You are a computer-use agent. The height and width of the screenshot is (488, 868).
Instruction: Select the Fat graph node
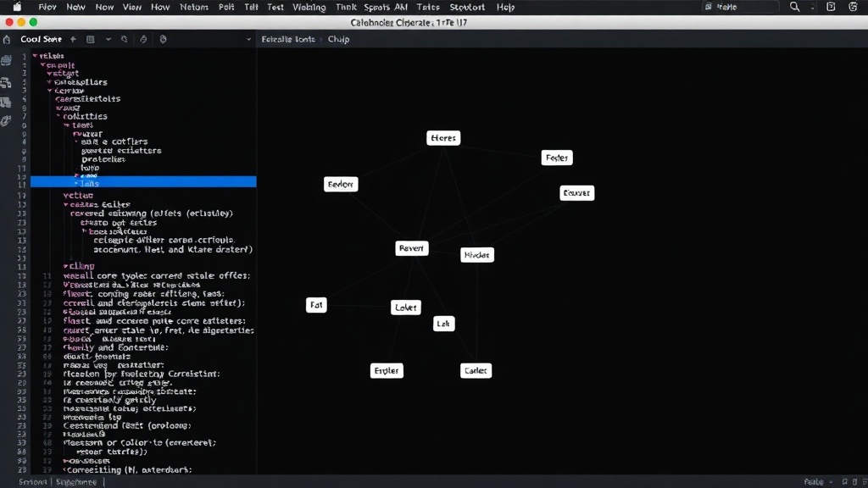316,305
